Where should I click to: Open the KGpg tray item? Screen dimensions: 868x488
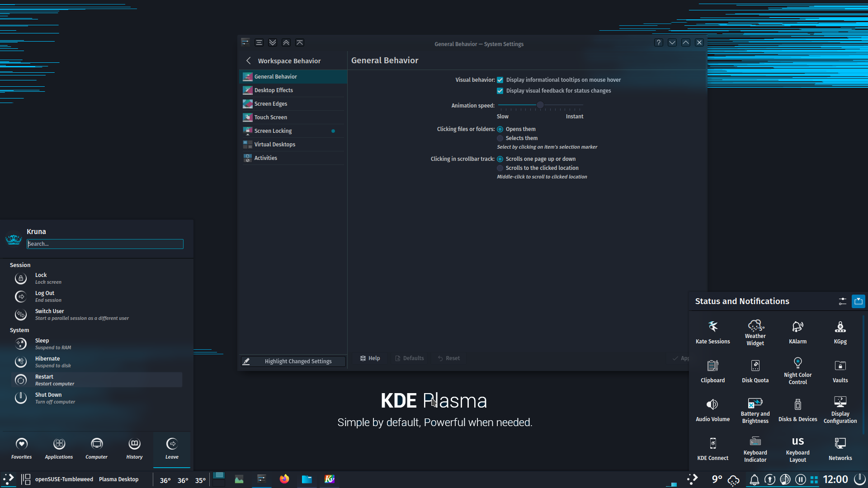(840, 332)
